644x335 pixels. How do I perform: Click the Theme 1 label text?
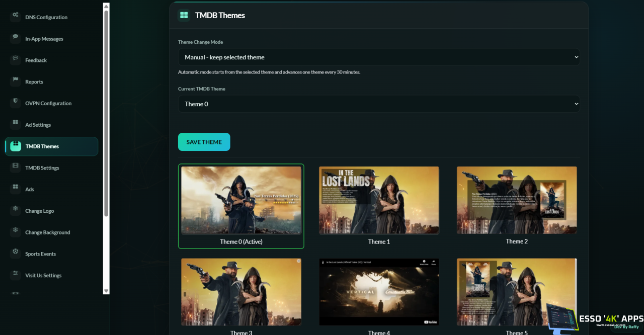(x=379, y=242)
